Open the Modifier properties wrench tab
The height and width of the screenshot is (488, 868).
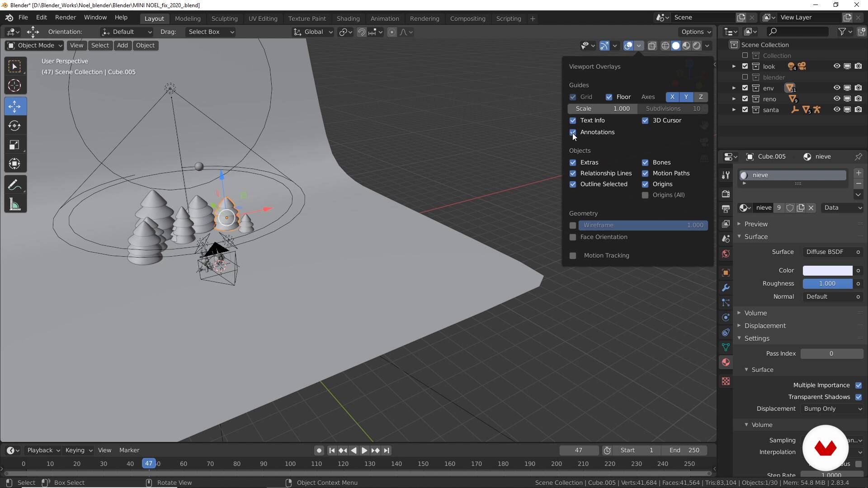tap(726, 287)
